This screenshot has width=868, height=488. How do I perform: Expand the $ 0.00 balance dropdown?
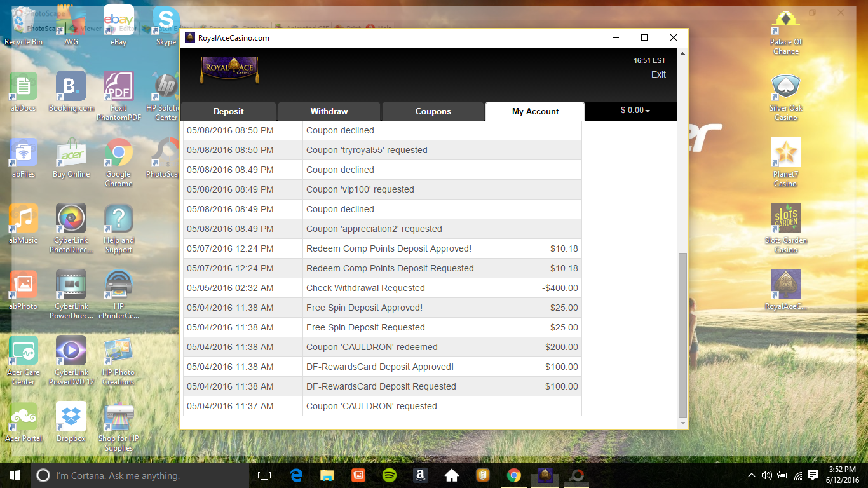tap(635, 111)
